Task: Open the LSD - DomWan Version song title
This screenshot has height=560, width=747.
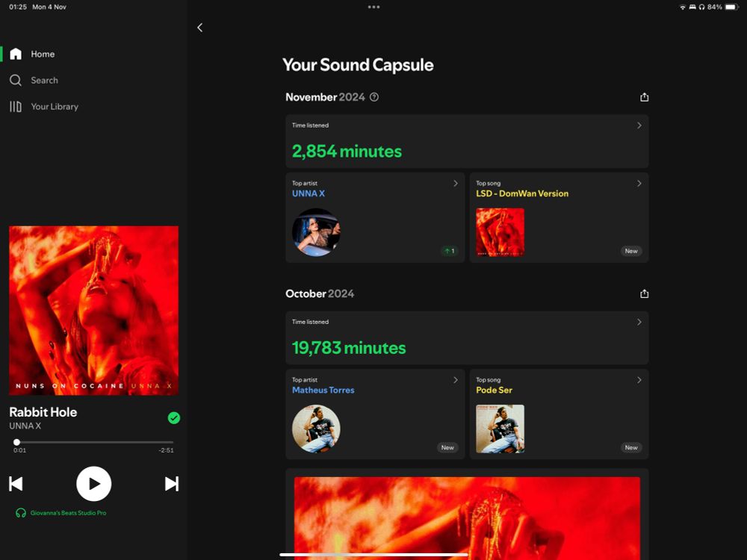Action: [522, 193]
